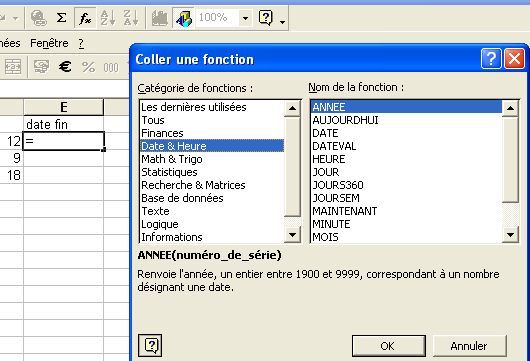Click the Chart Wizard icon
Screen dimensions: 530x361
[160, 18]
